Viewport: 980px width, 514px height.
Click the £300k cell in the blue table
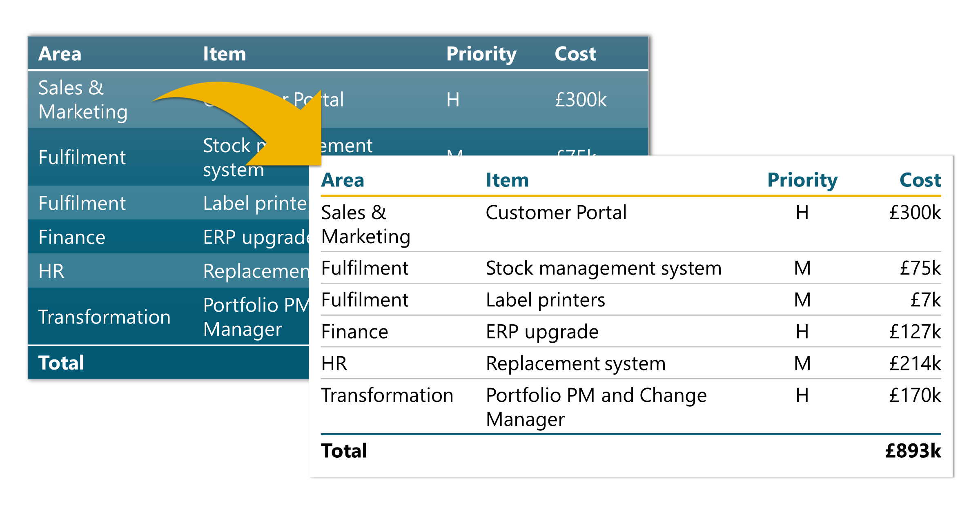(x=580, y=100)
